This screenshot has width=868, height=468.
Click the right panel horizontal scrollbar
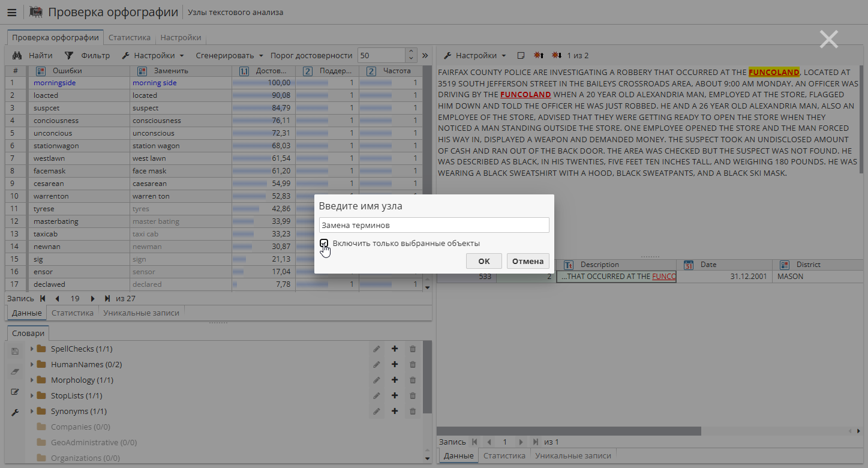click(x=569, y=431)
